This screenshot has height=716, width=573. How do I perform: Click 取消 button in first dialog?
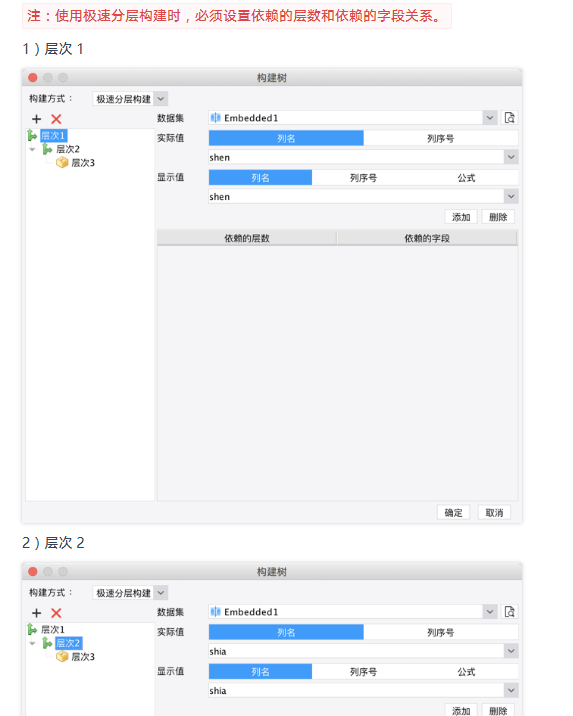[x=494, y=512]
